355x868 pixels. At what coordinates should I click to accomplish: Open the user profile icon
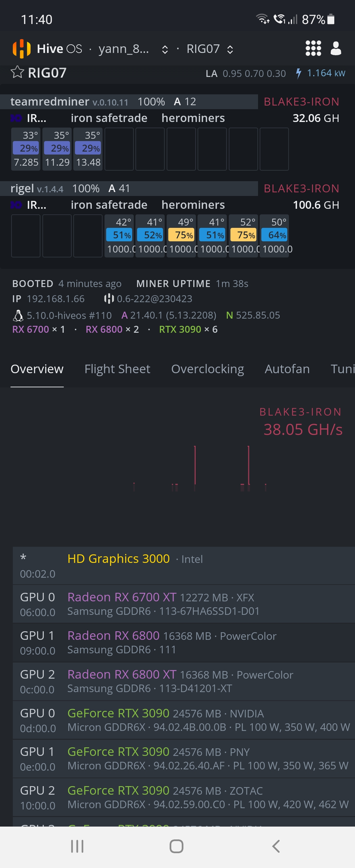[x=336, y=49]
